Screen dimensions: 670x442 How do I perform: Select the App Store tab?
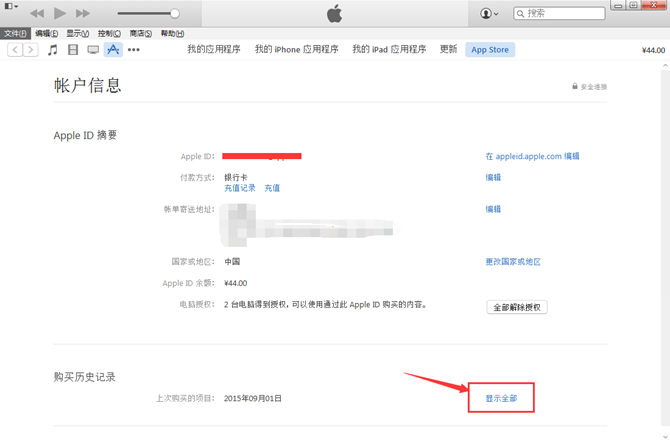pos(490,50)
